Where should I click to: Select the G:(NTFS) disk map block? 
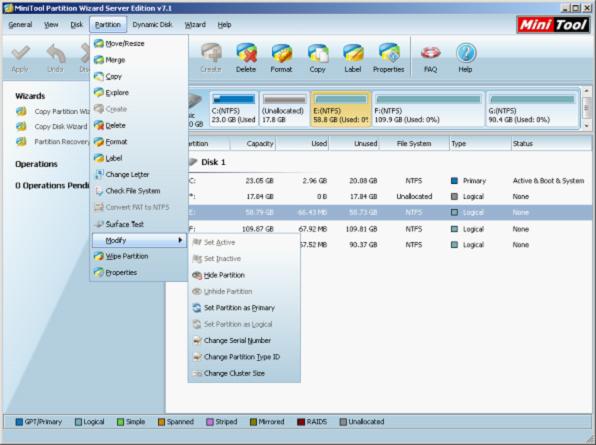[532, 109]
